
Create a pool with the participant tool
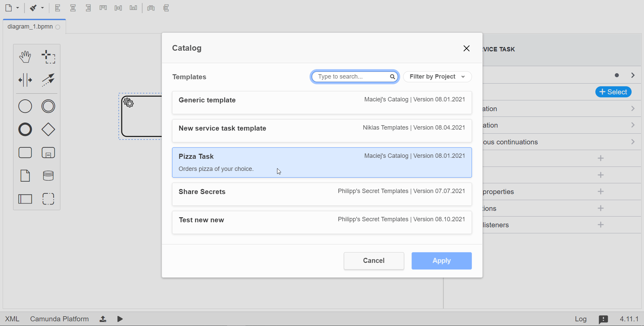point(25,199)
